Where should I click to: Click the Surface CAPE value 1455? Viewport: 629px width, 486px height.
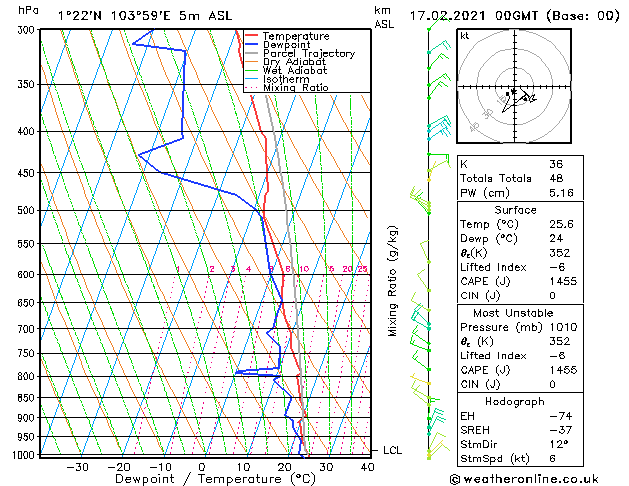[x=563, y=281]
